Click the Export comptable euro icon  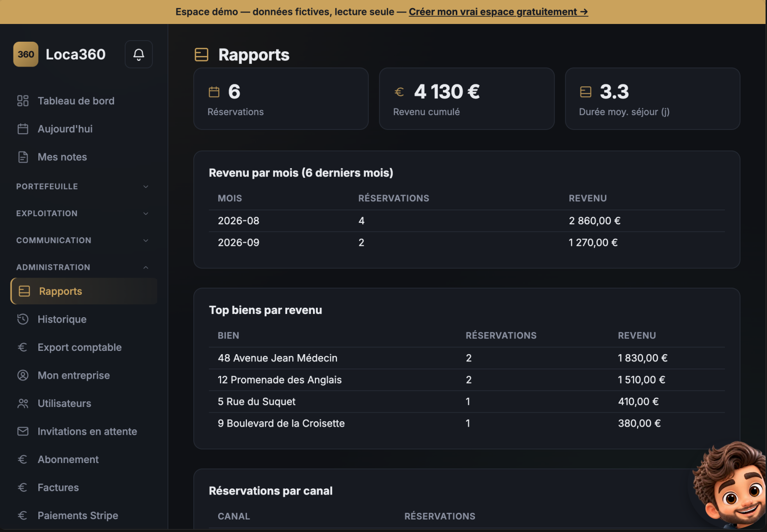(x=23, y=347)
